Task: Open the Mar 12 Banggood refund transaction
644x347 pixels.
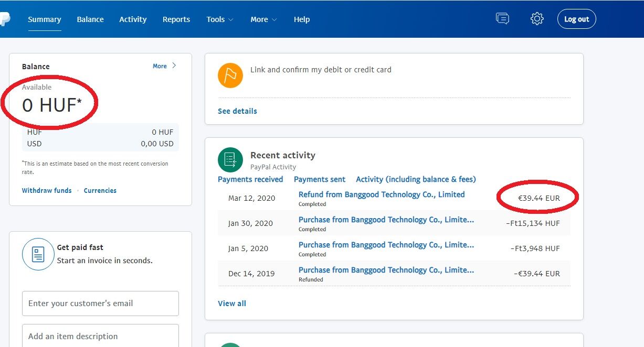Action: (x=382, y=194)
